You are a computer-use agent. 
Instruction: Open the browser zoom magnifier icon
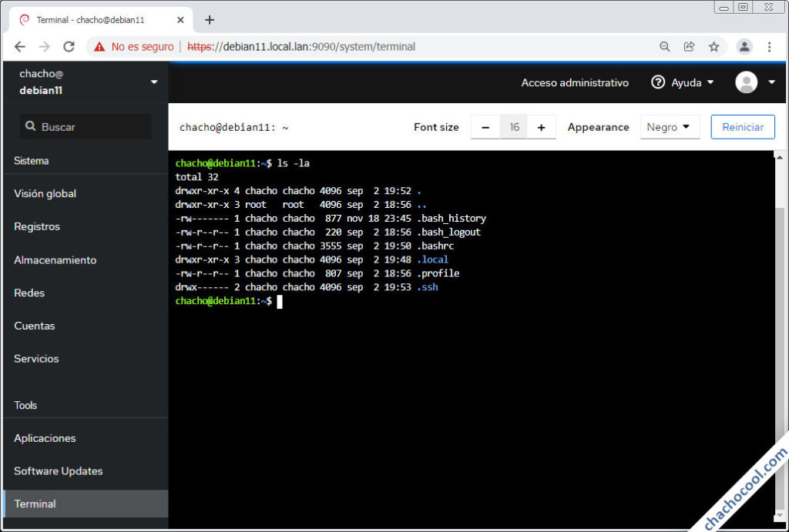pos(664,47)
